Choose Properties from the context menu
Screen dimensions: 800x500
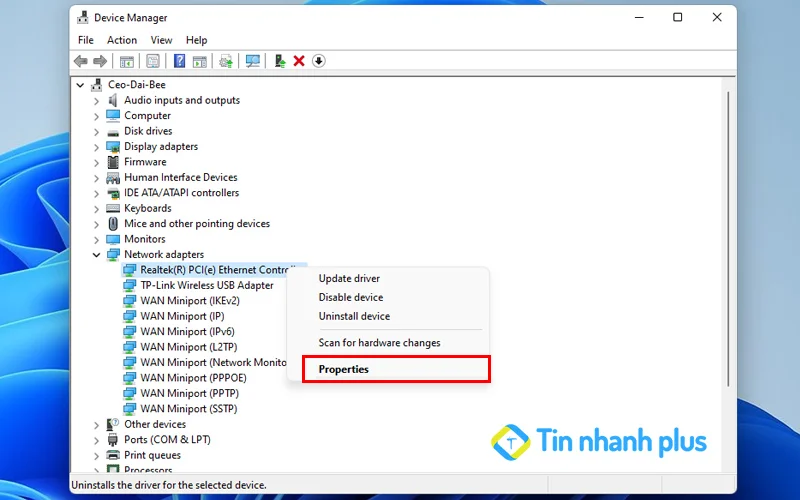343,369
